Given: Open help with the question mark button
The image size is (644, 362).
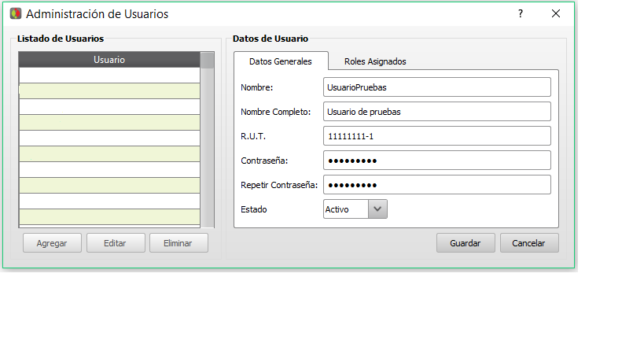Looking at the screenshot, I should tap(520, 14).
